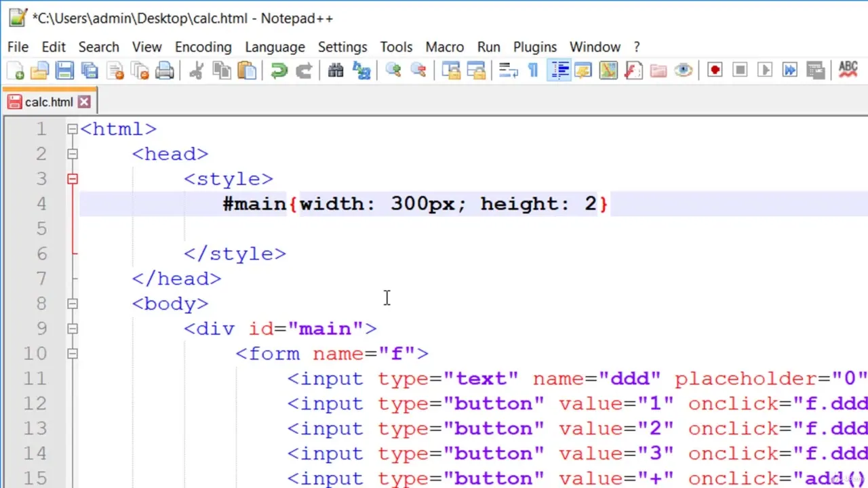Open the Replace dialog icon

coord(361,70)
